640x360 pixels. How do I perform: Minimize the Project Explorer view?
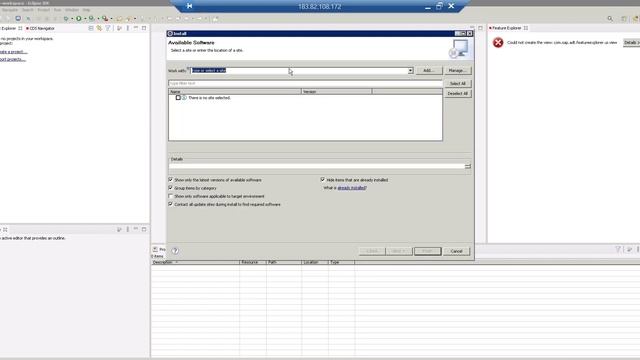click(x=136, y=28)
